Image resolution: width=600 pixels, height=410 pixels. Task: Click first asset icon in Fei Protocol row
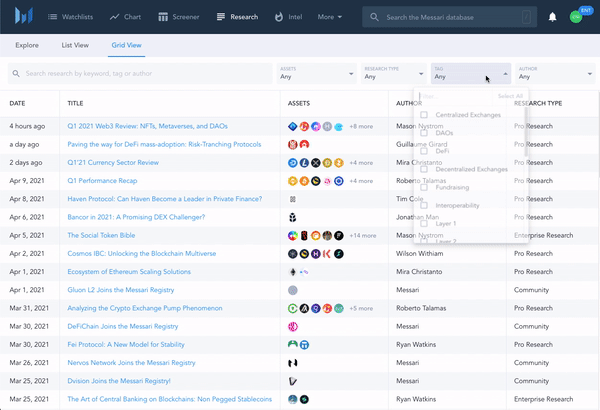click(293, 345)
